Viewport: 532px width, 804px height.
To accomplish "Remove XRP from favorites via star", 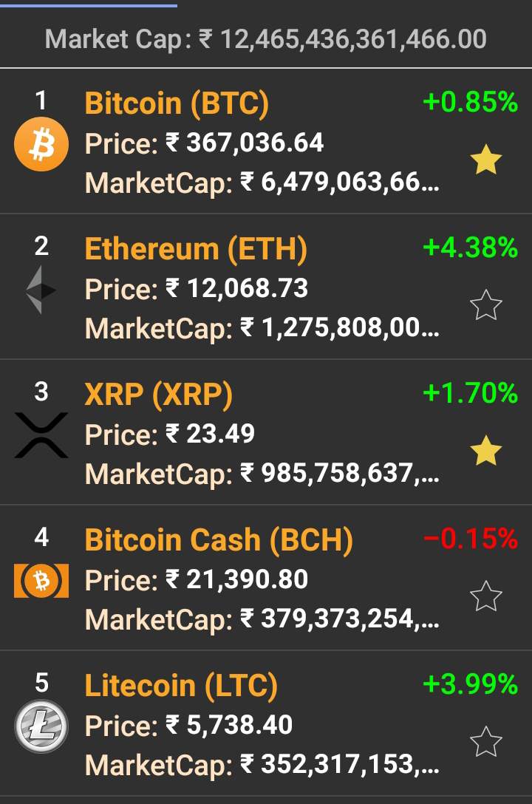I will point(486,452).
